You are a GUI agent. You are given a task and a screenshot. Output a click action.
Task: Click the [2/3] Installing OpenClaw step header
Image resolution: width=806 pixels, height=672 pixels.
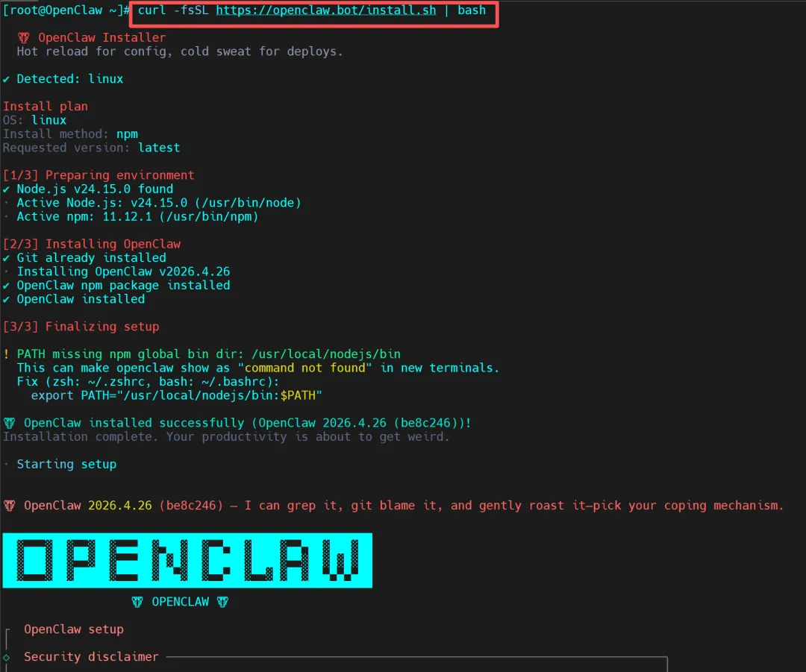(92, 244)
